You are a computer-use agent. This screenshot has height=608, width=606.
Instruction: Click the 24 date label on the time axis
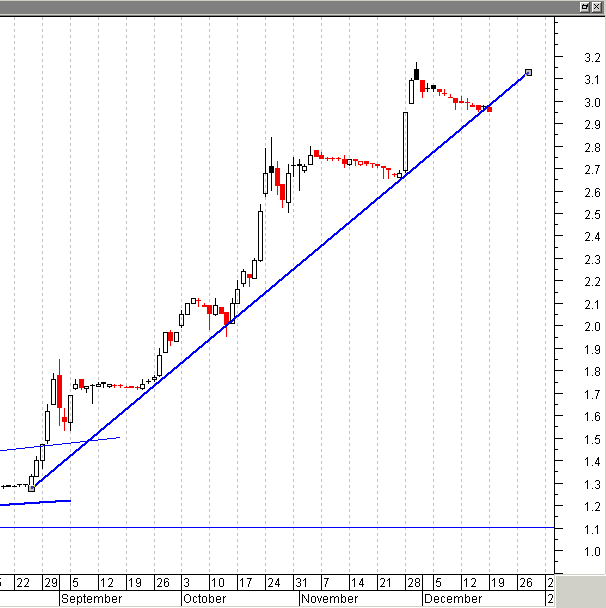274,582
